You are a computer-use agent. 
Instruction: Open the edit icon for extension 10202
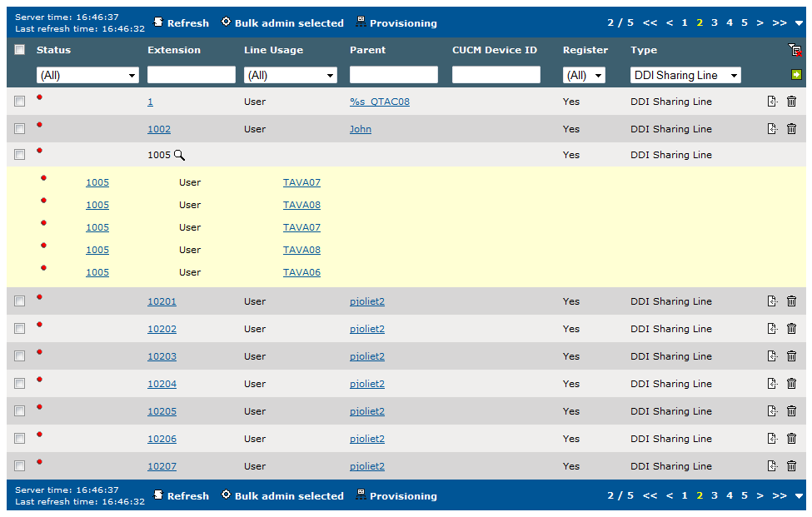click(772, 329)
